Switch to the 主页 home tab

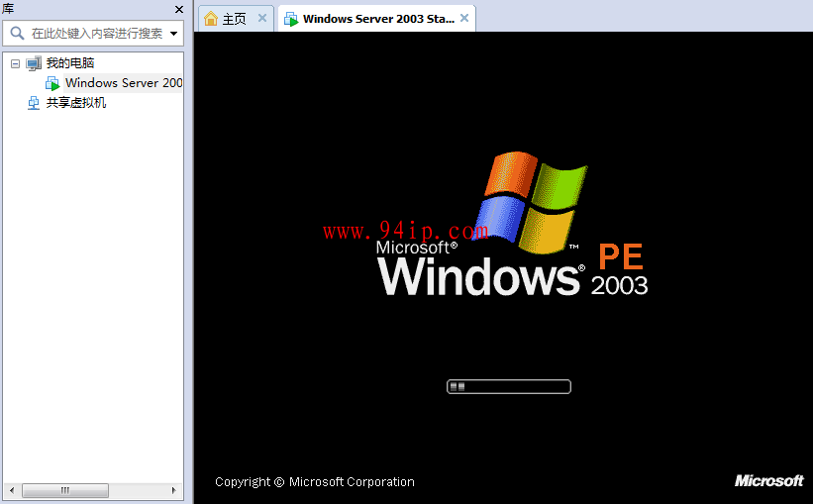pyautogui.click(x=236, y=19)
